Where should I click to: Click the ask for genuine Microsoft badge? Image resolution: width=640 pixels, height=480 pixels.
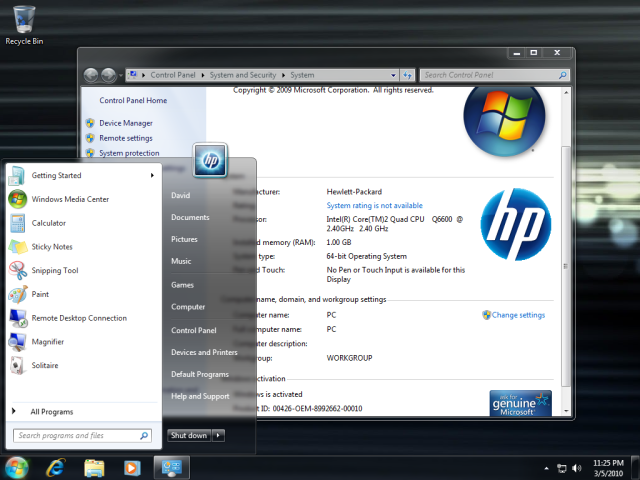tap(520, 403)
